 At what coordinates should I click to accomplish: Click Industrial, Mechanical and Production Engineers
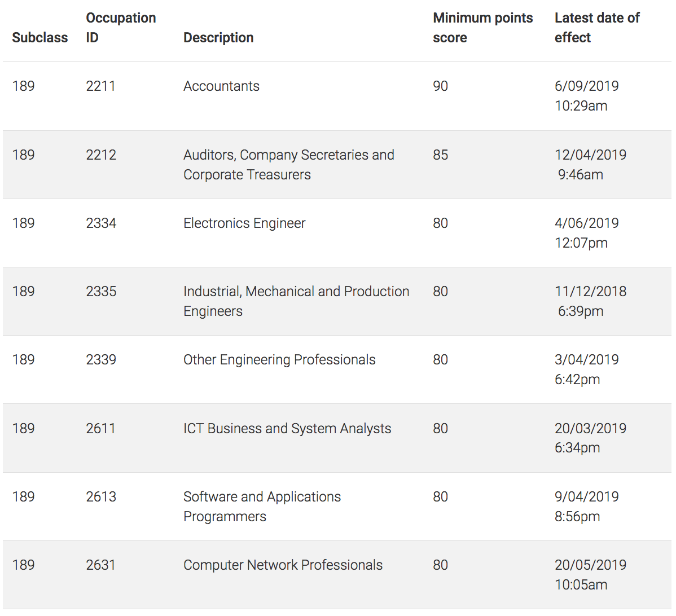click(x=296, y=301)
